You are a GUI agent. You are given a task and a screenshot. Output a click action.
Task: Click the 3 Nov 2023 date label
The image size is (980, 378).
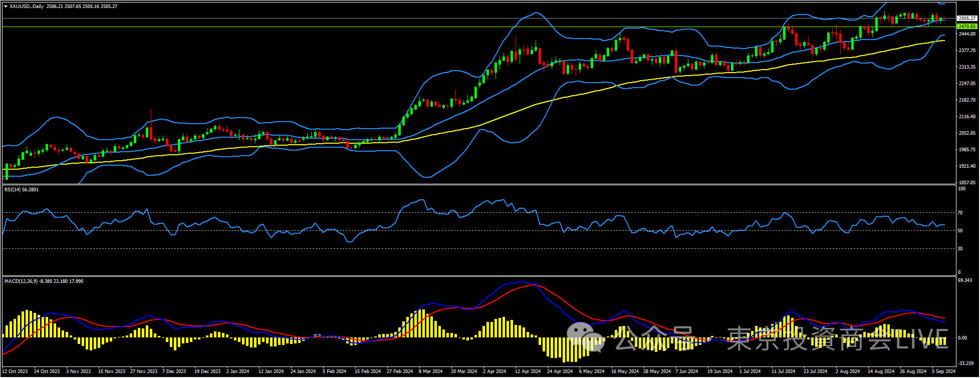point(79,371)
